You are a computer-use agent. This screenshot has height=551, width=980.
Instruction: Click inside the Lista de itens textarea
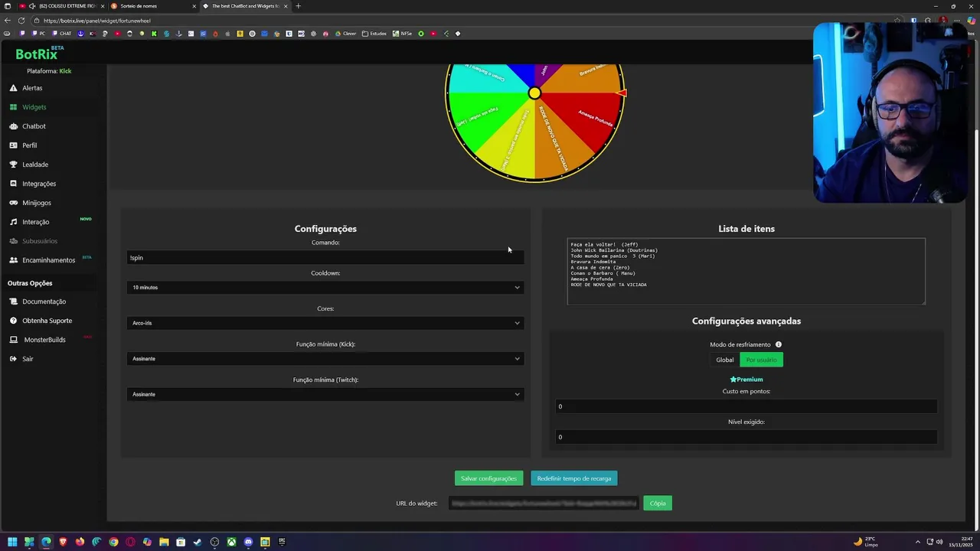pyautogui.click(x=746, y=272)
